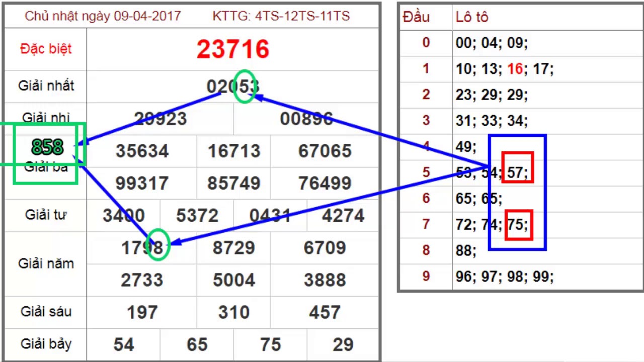The height and width of the screenshot is (362, 644).
Task: Select the Lô tô column header
Action: (x=471, y=17)
